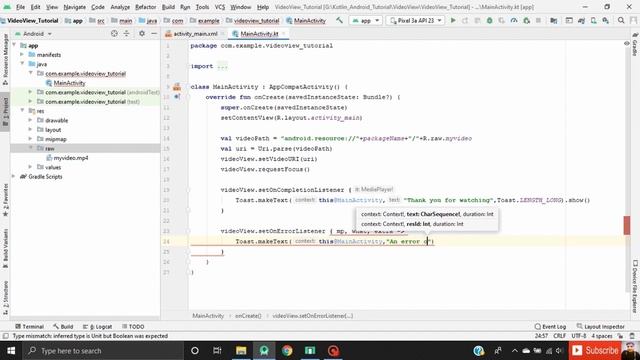
Task: Collapse the java folder
Action: [22, 64]
